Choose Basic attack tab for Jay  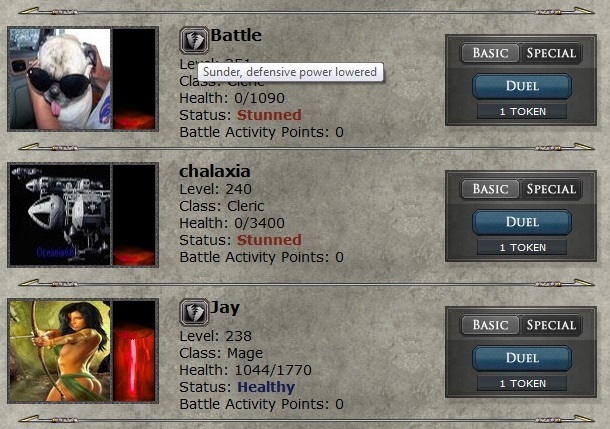pos(490,325)
